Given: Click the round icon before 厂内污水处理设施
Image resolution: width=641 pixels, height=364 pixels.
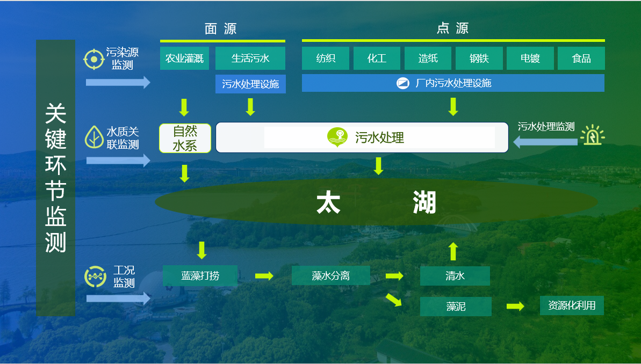Looking at the screenshot, I should [402, 83].
